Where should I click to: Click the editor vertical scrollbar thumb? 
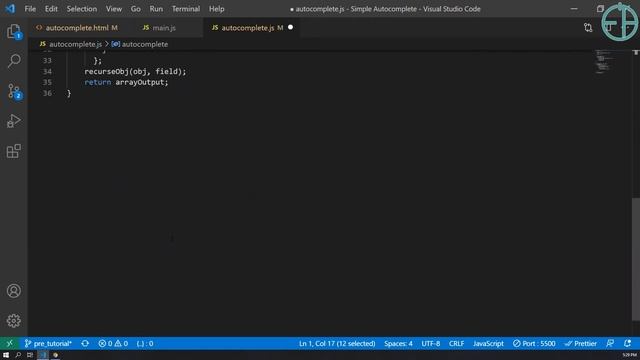click(636, 259)
